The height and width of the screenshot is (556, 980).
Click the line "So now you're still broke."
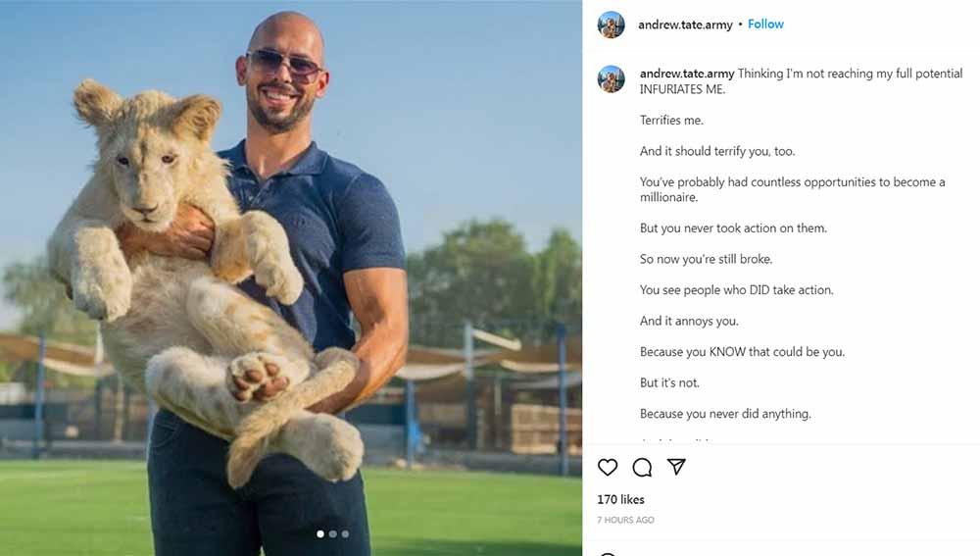click(707, 259)
